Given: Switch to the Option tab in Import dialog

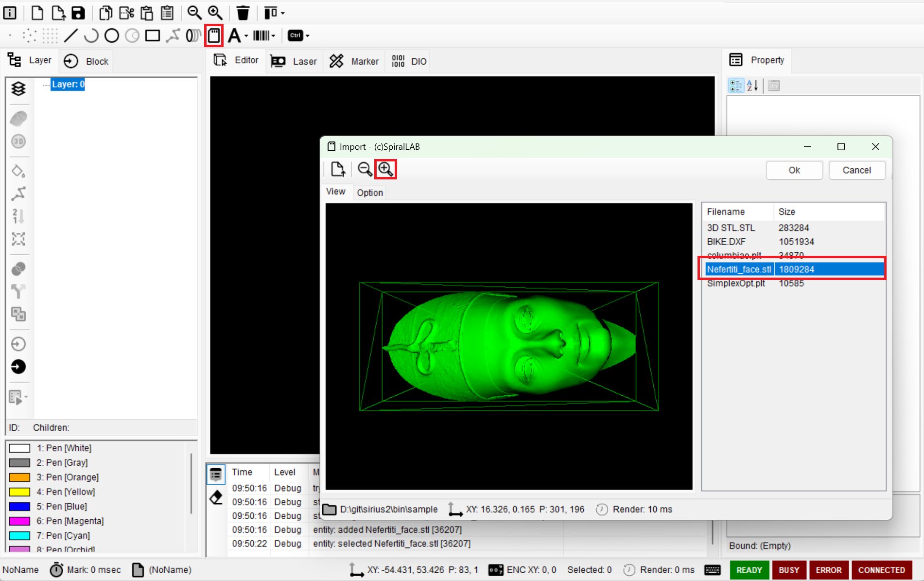Looking at the screenshot, I should tap(369, 193).
